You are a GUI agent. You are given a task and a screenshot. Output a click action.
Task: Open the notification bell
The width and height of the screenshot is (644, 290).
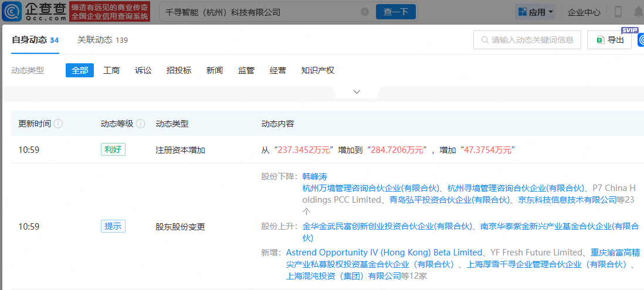[x=638, y=12]
